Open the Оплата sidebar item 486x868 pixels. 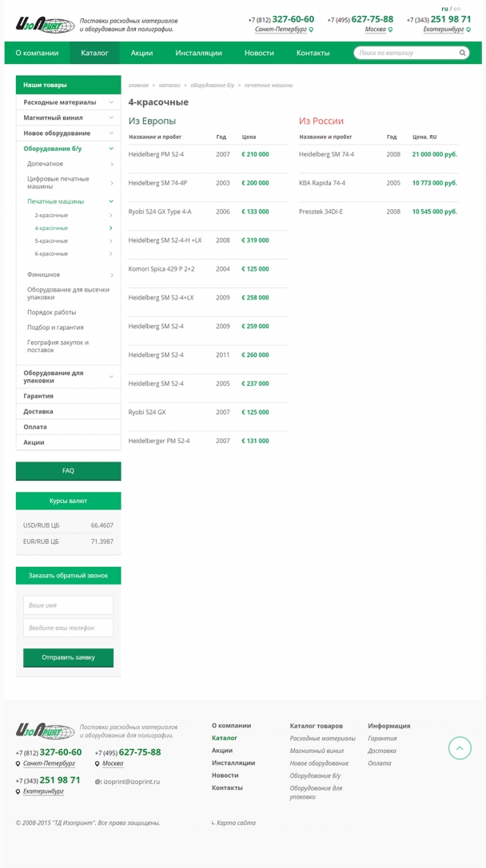coord(35,426)
